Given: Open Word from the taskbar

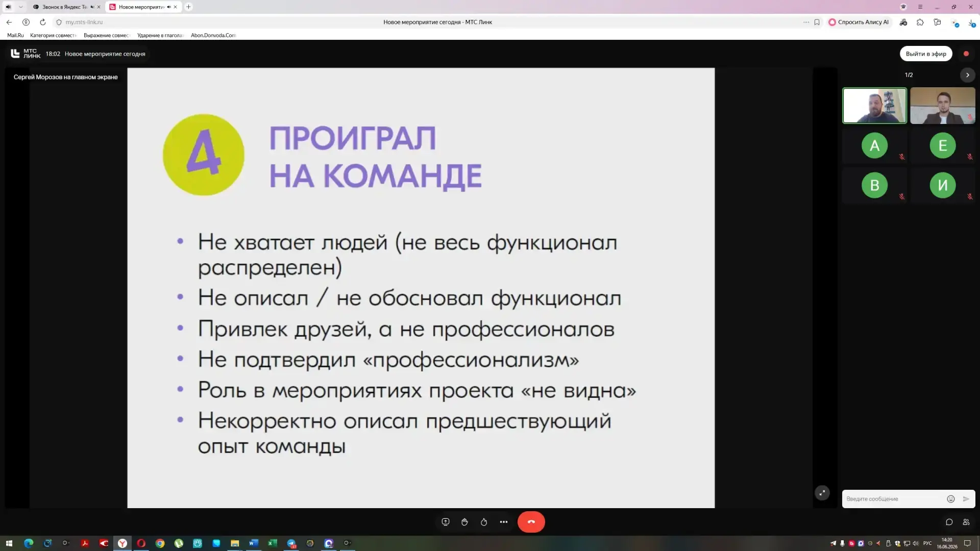Looking at the screenshot, I should pos(254,543).
